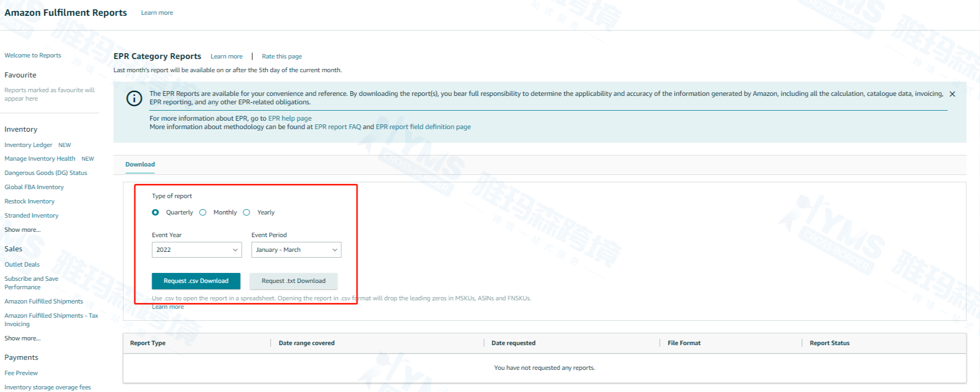Screen dimensions: 980x392
Task: Click the Payments section heading
Action: click(21, 358)
